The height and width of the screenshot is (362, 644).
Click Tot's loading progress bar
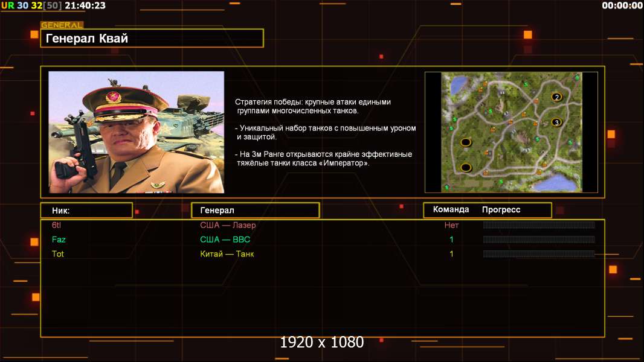[x=539, y=254]
